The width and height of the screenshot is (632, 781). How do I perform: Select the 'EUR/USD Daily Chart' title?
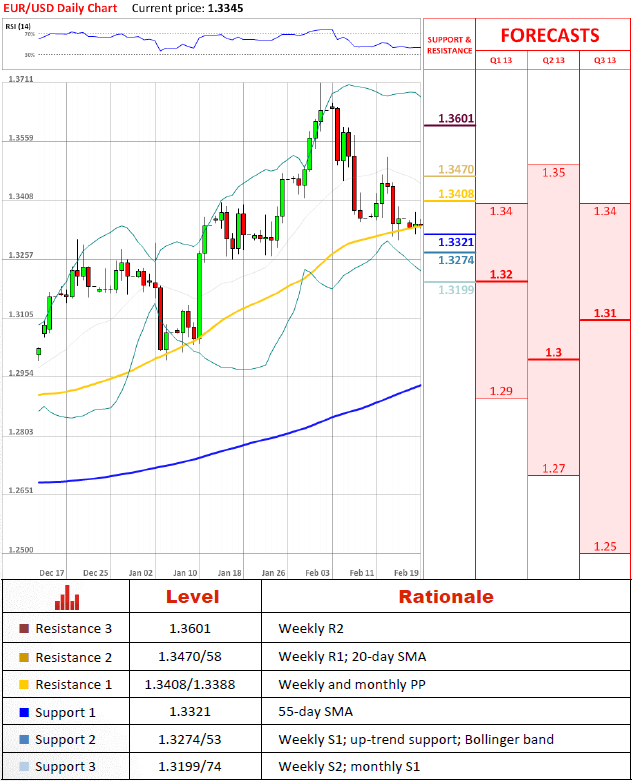[x=60, y=8]
